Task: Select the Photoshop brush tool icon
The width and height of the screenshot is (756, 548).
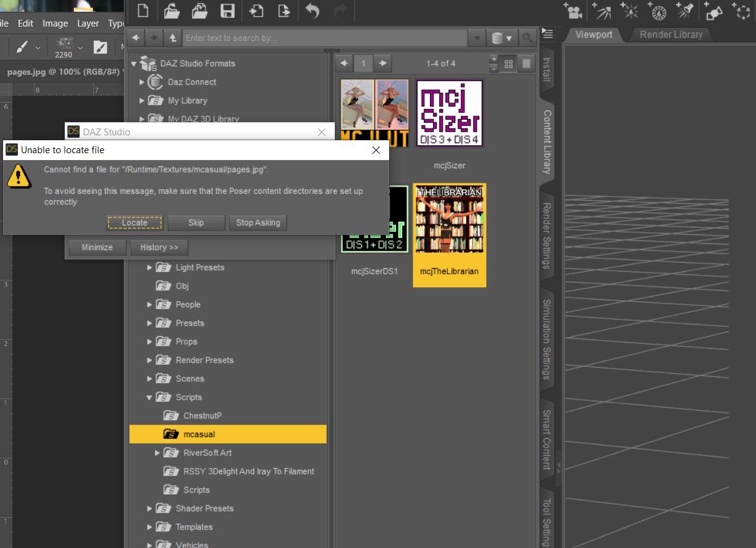Action: coord(22,47)
